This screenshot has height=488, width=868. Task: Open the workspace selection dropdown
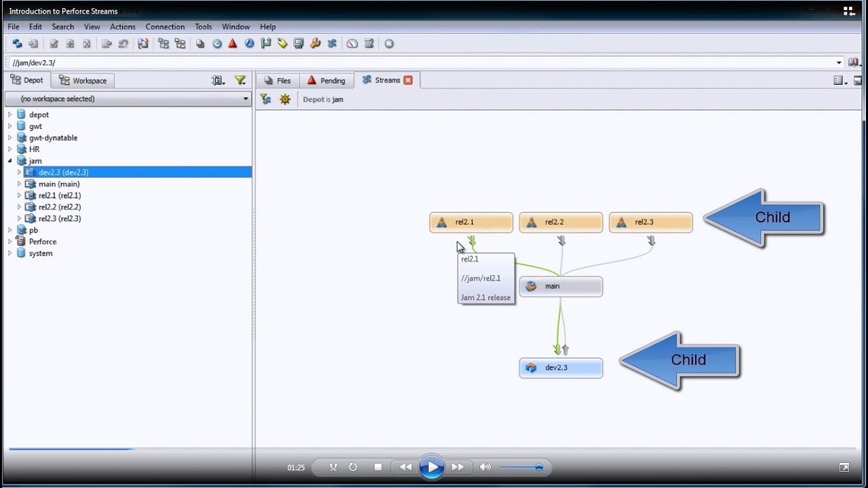128,99
